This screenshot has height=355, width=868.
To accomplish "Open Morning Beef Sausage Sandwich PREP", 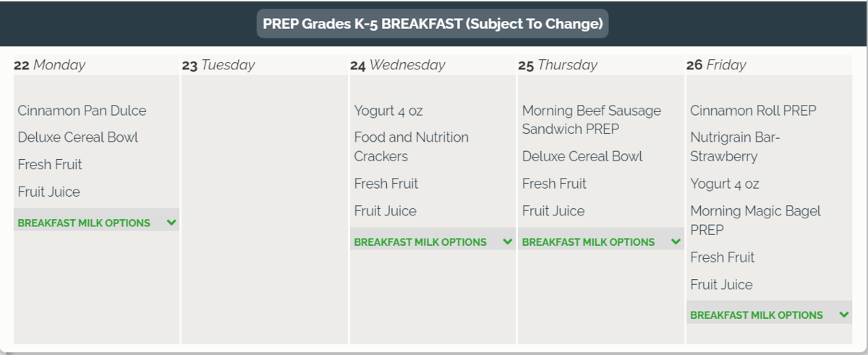I will point(591,120).
